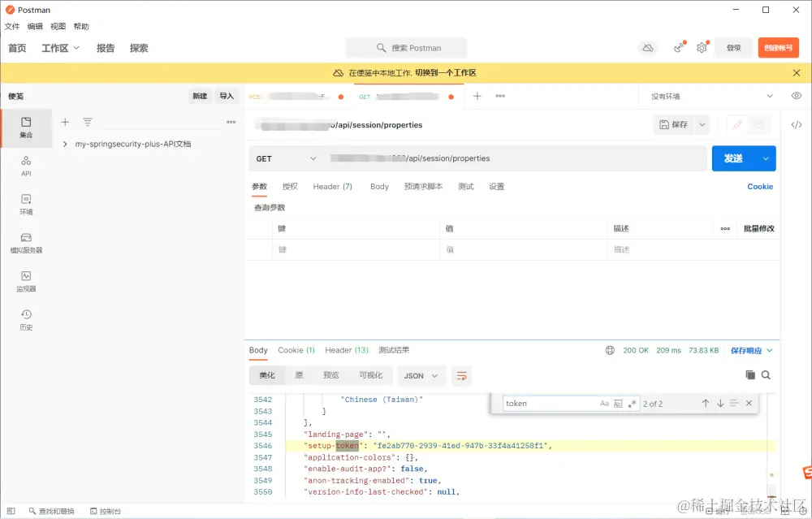This screenshot has height=519, width=812.
Task: Switch to the request Header (7) tab
Action: (x=332, y=187)
